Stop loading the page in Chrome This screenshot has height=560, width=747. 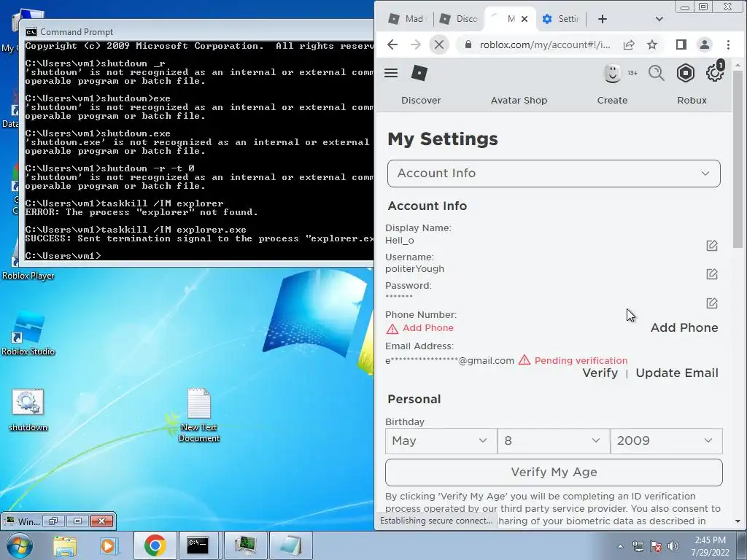(438, 44)
